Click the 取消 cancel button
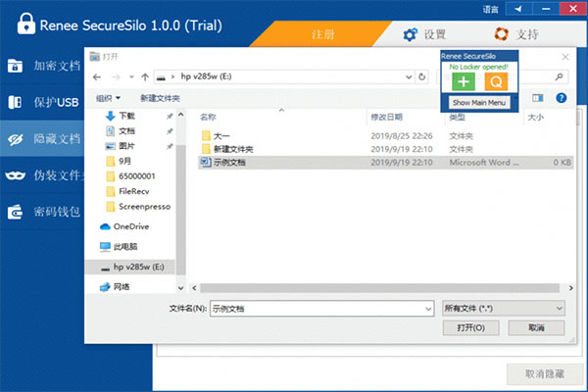The width and height of the screenshot is (588, 392). 536,329
